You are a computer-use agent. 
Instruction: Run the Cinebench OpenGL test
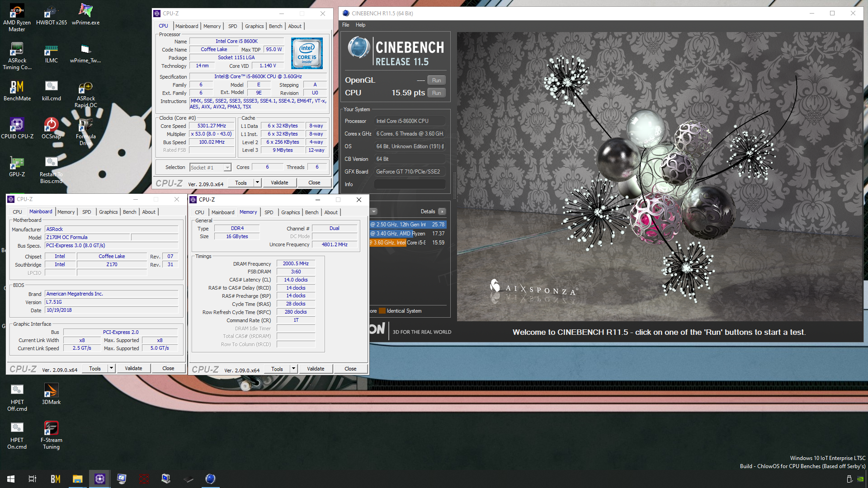[x=436, y=80]
